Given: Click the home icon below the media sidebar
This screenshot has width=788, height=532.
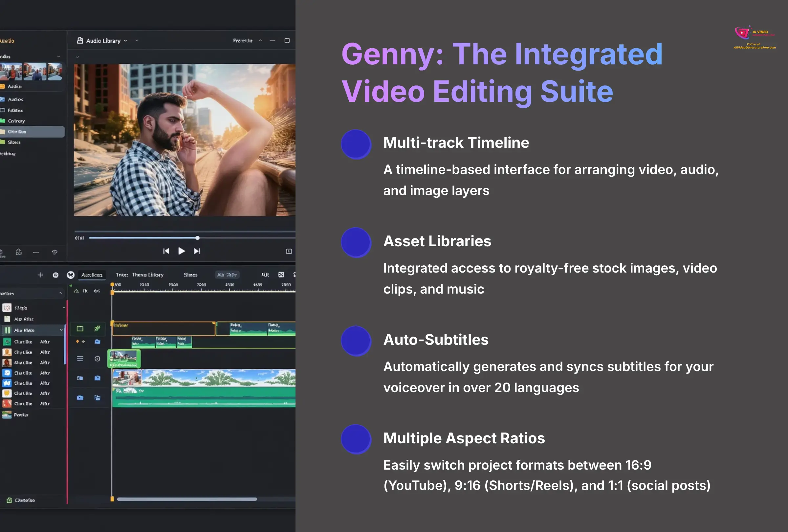Looking at the screenshot, I should (x=19, y=252).
